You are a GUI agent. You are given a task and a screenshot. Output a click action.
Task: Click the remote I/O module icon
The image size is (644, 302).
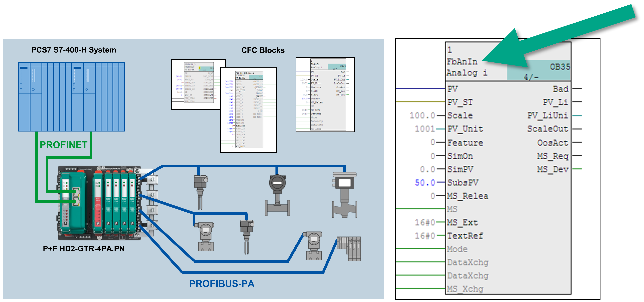tap(349, 249)
